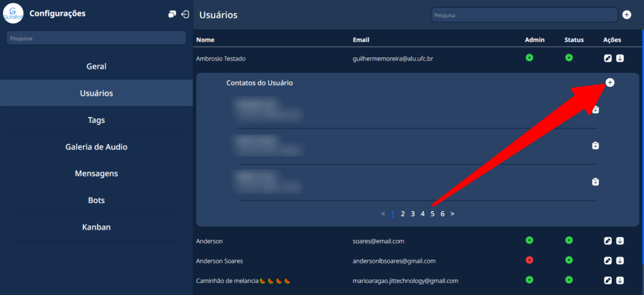
Task: Click the Pesquisa users search field
Action: pyautogui.click(x=524, y=14)
